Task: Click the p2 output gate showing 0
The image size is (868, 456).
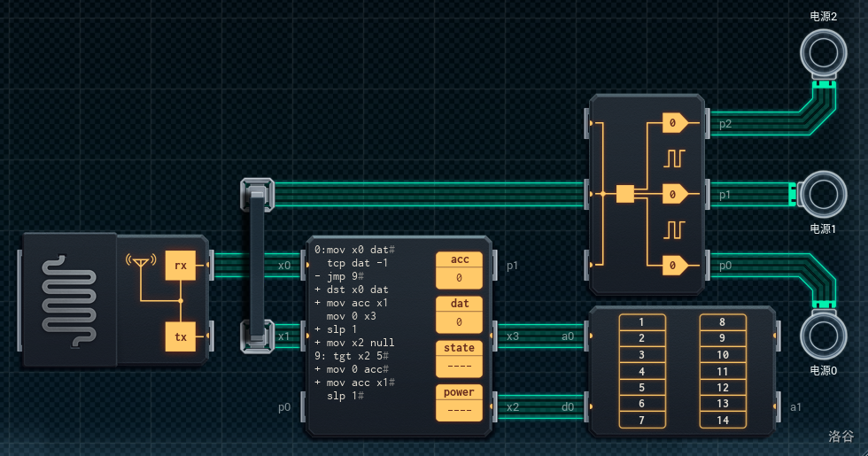Action: pyautogui.click(x=674, y=123)
